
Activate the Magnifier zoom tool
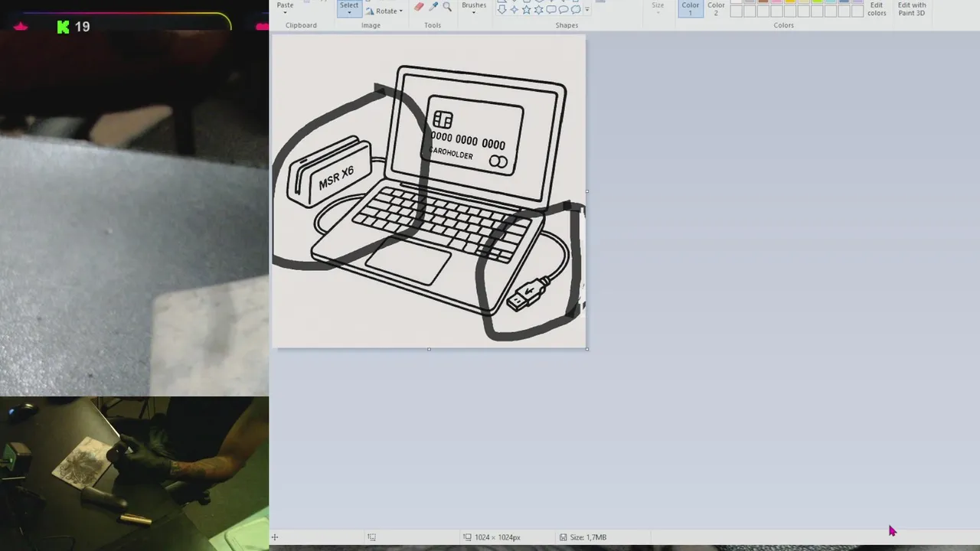447,6
